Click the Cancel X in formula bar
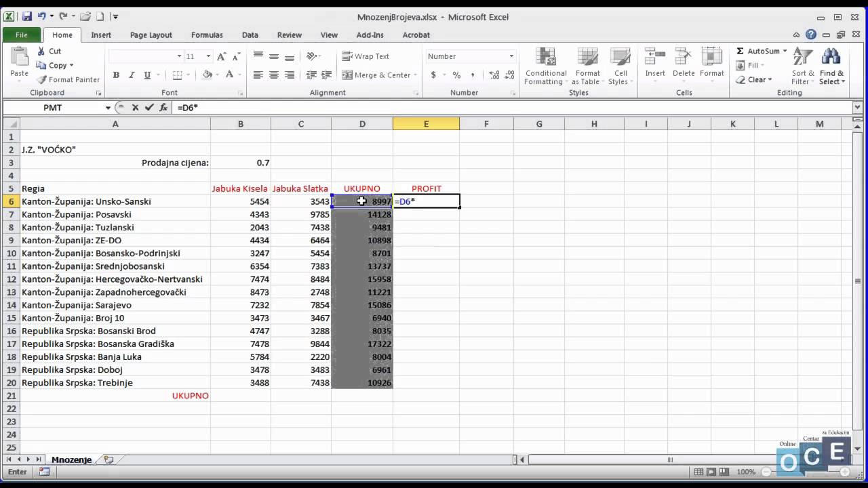 136,107
